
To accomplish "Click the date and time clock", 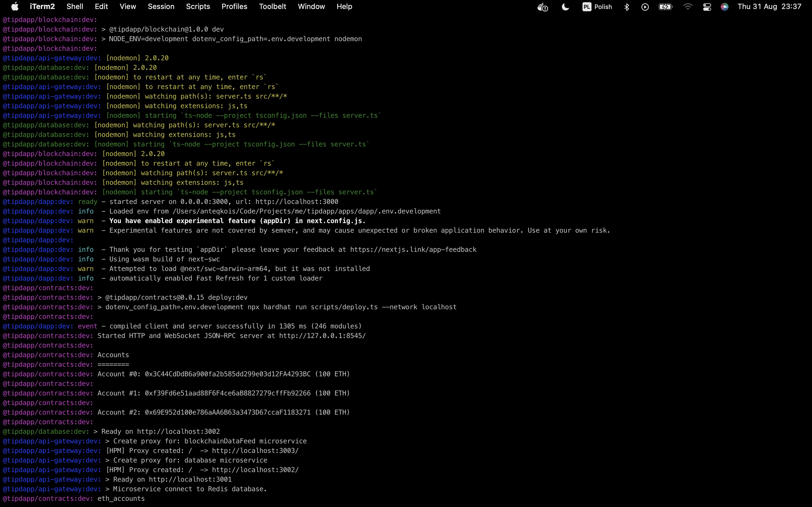I will click(769, 7).
